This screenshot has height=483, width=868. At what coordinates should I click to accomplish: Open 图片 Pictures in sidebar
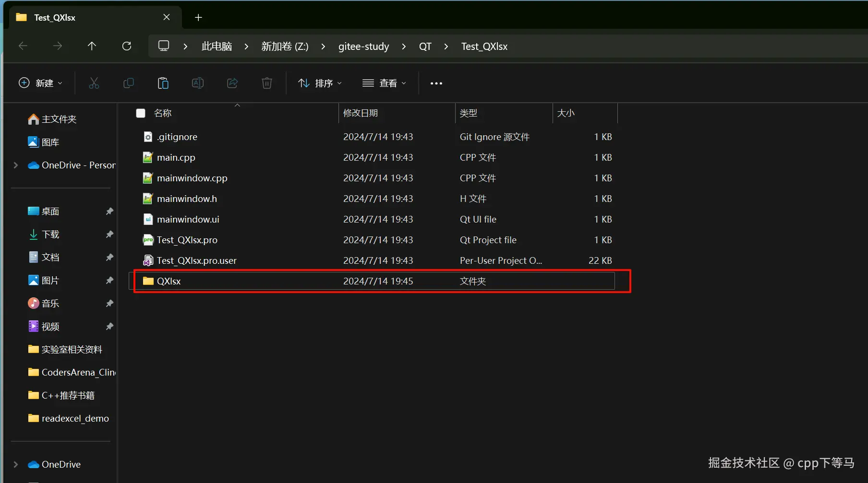click(x=44, y=281)
